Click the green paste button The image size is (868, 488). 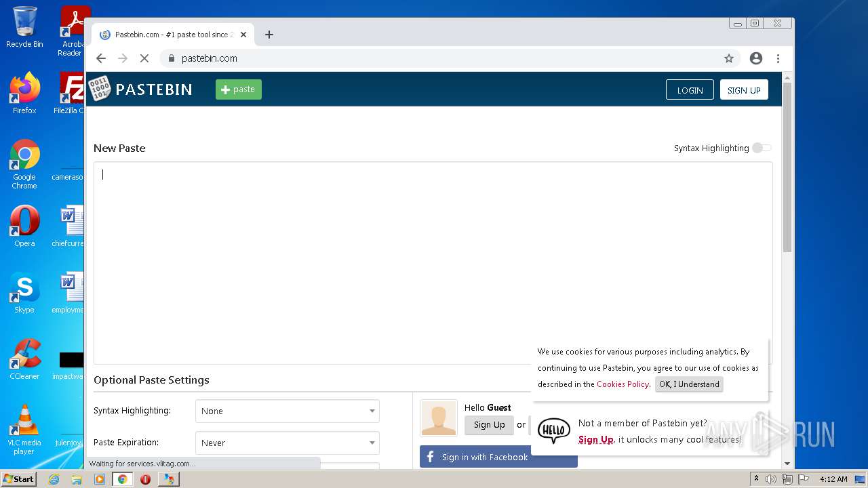click(239, 89)
